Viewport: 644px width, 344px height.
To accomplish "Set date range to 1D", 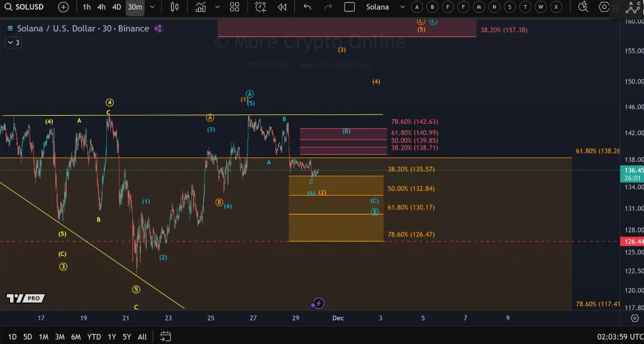I will click(13, 336).
